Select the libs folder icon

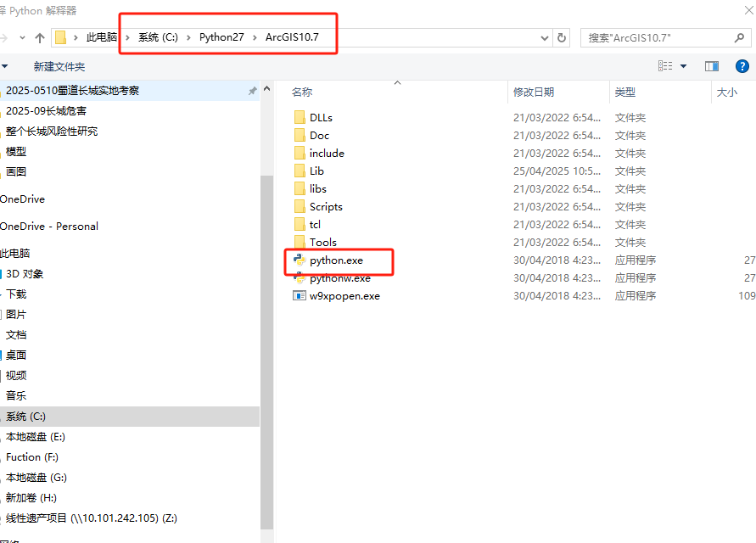click(300, 188)
